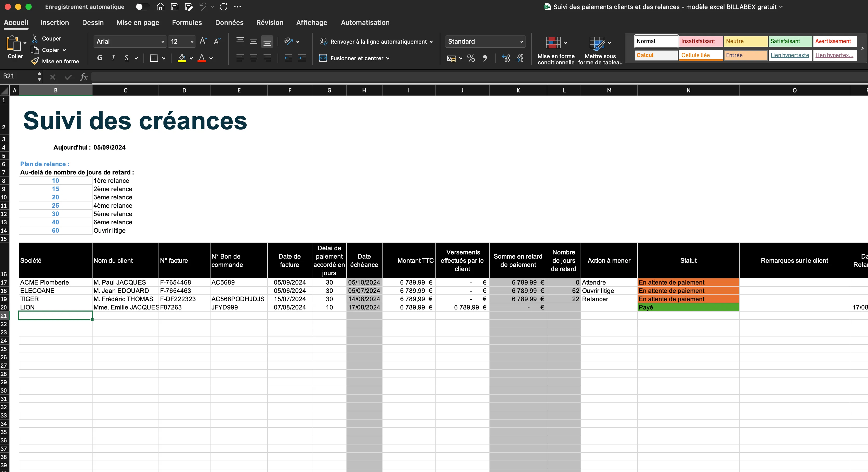Apply the percent style icon
Screen dimensions: 868x472
(471, 58)
